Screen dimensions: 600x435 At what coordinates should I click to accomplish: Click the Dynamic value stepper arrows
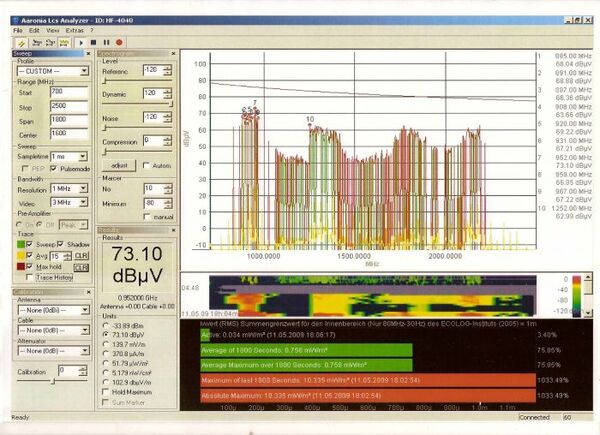pos(168,93)
